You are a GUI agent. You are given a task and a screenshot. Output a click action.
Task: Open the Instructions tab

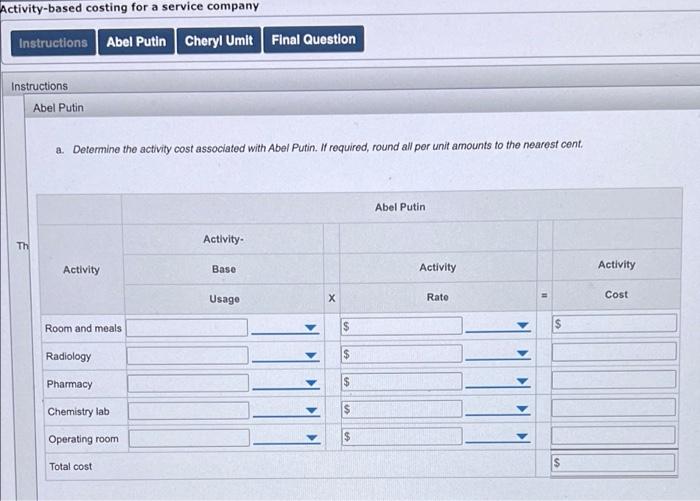click(53, 43)
